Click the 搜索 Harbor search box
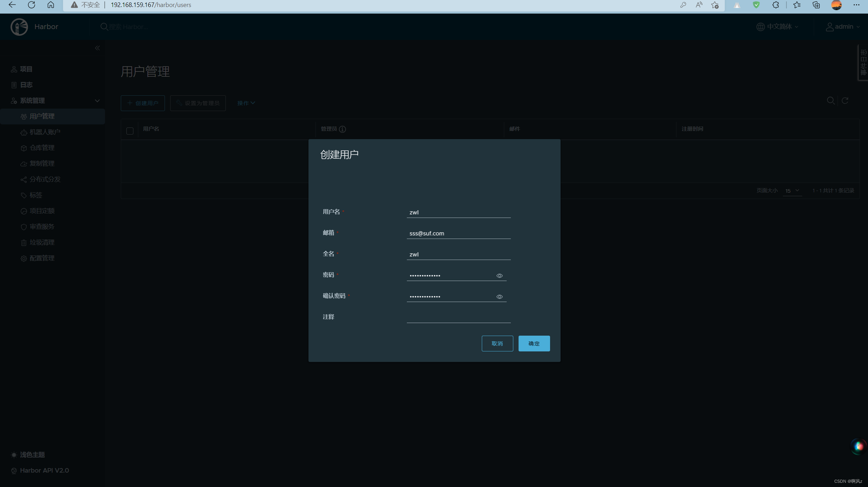The width and height of the screenshot is (868, 487). (128, 27)
